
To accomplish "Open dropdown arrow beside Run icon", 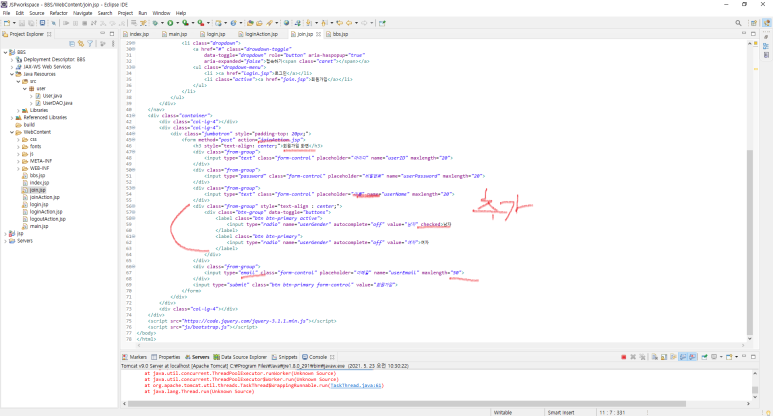I will point(177,23).
